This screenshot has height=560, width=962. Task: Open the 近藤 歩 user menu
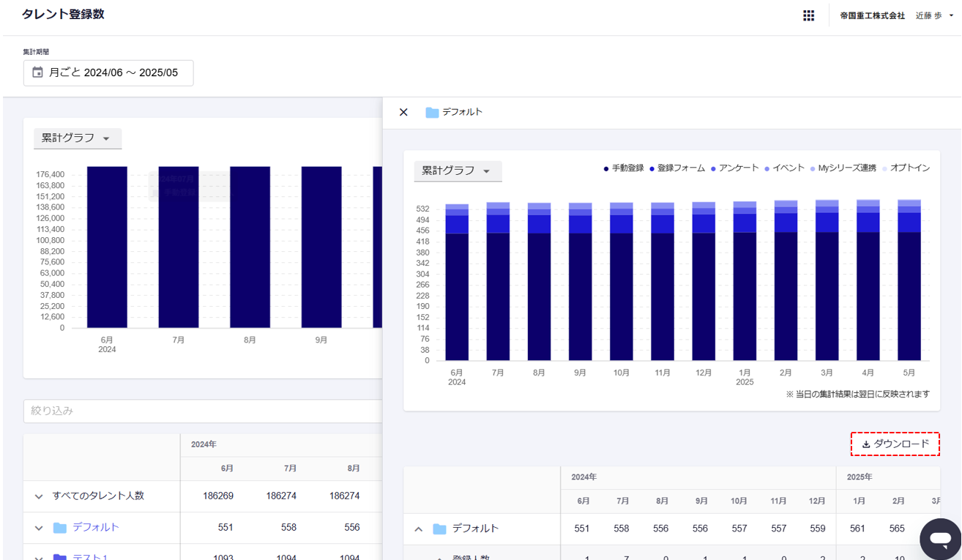[934, 15]
